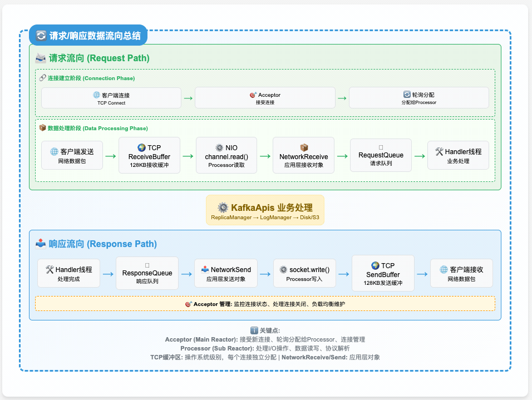Click the 客户端接收 网络数据包 box
The image size is (532, 400).
click(461, 273)
